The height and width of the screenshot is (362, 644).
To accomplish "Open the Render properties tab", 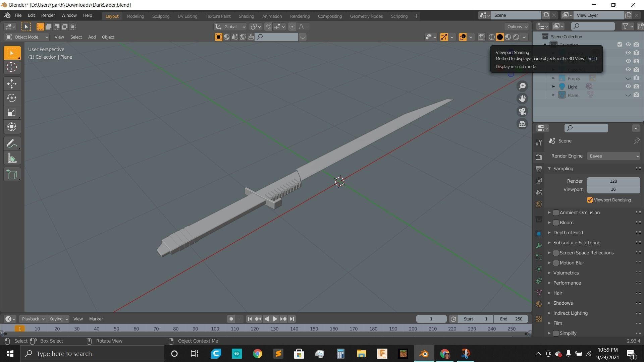I will tap(539, 157).
